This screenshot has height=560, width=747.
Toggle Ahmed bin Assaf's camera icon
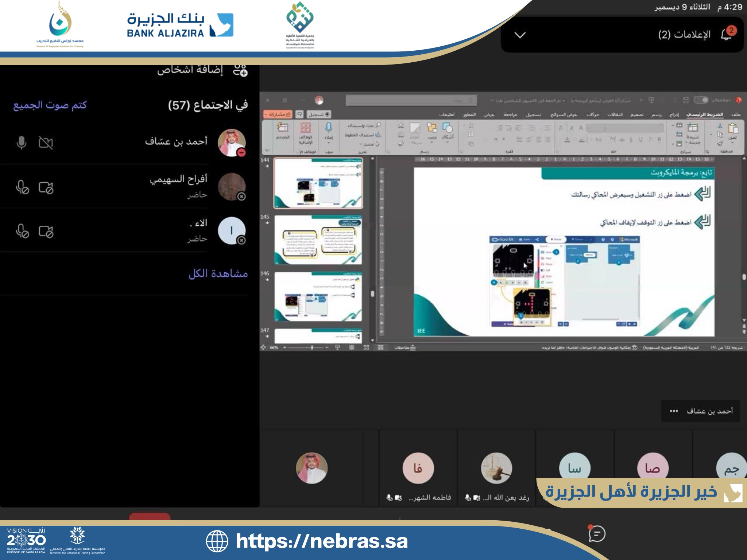point(46,143)
